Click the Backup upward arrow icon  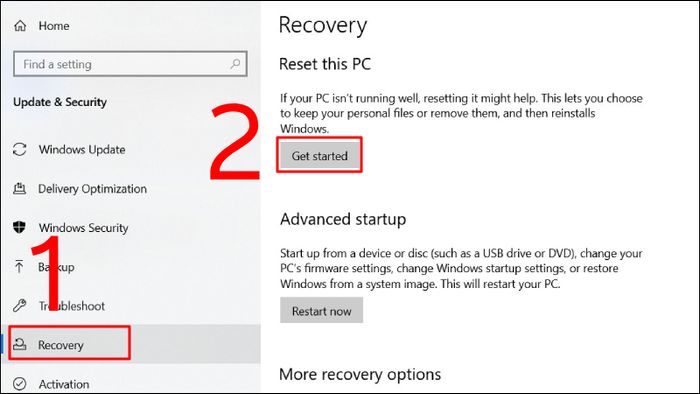(x=19, y=267)
